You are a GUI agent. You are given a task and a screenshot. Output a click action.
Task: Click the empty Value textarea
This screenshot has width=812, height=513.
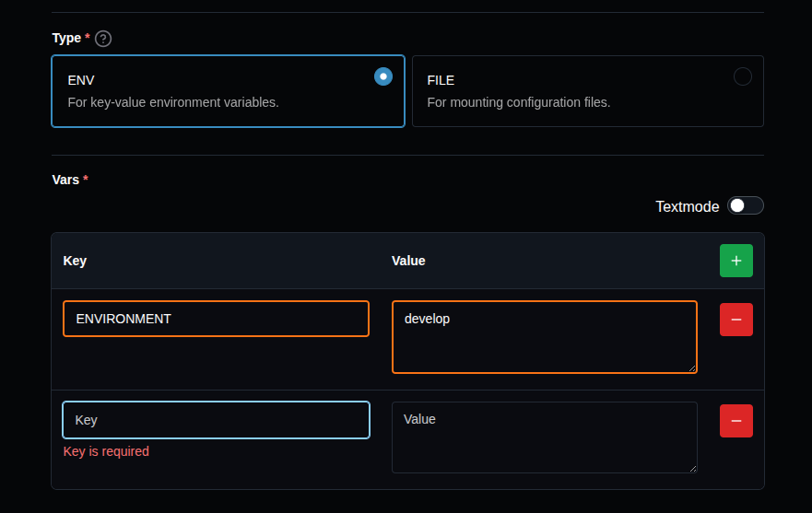click(544, 437)
